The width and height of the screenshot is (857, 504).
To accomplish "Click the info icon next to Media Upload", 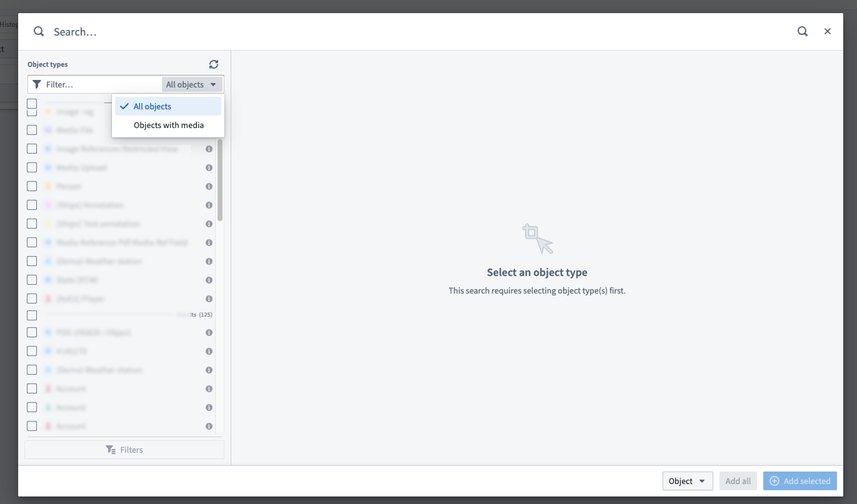I will point(209,168).
